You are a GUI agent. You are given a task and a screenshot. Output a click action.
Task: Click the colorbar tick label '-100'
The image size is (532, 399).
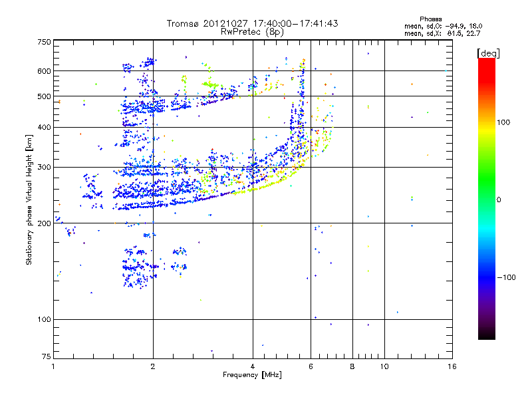click(x=507, y=277)
